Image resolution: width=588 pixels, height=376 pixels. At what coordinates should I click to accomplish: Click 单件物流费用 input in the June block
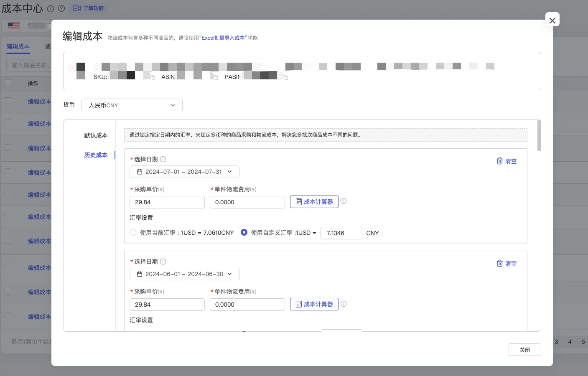point(247,305)
